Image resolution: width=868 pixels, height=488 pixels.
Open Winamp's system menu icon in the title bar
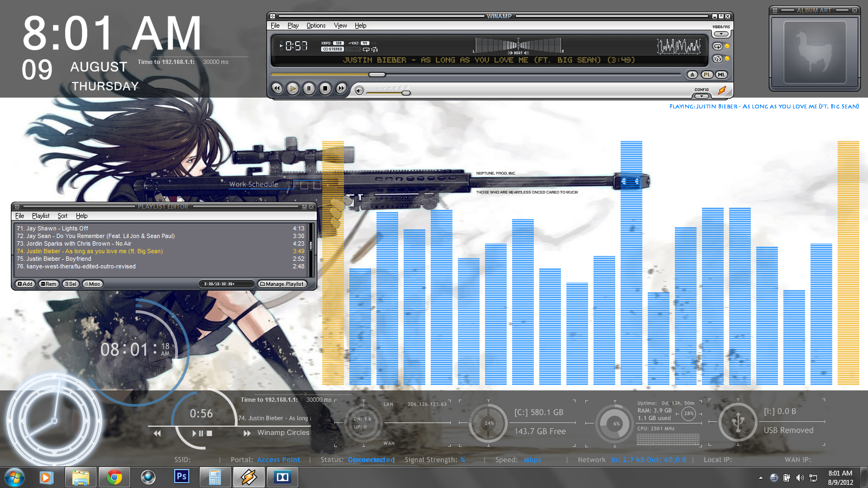point(273,16)
